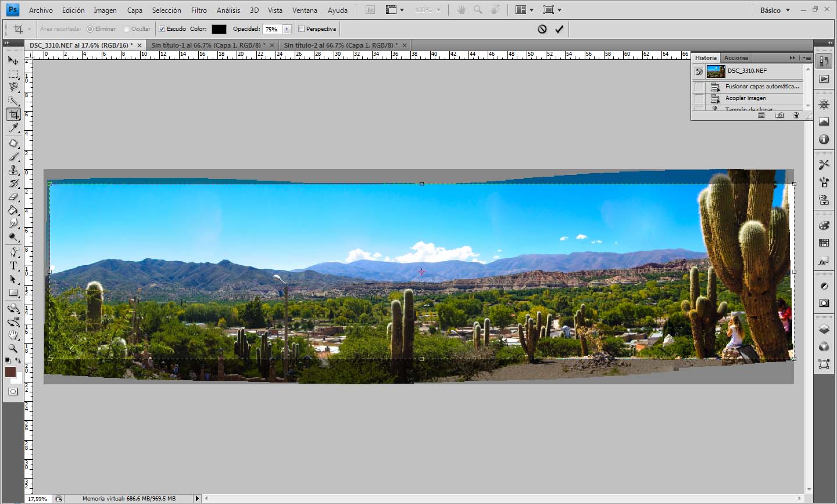Open the Info panel icon

click(824, 140)
